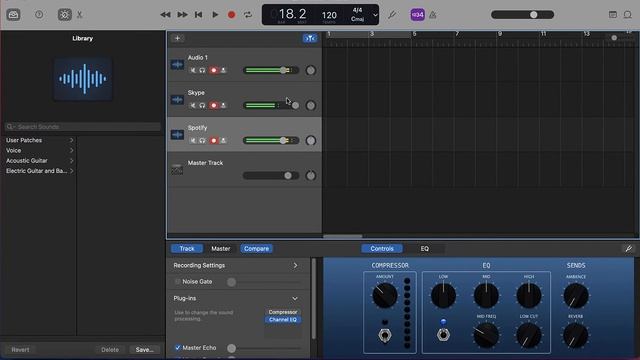
Task: Click the Delete button in Library
Action: click(x=110, y=350)
